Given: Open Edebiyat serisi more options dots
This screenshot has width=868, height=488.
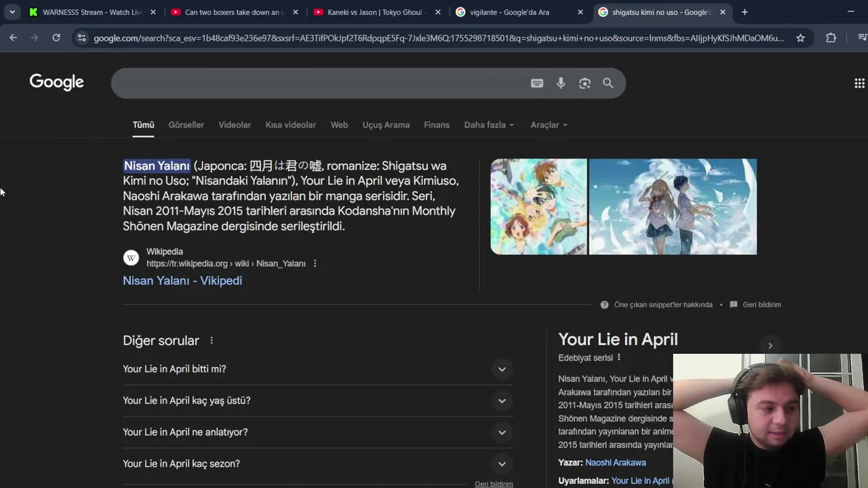Looking at the screenshot, I should [618, 357].
